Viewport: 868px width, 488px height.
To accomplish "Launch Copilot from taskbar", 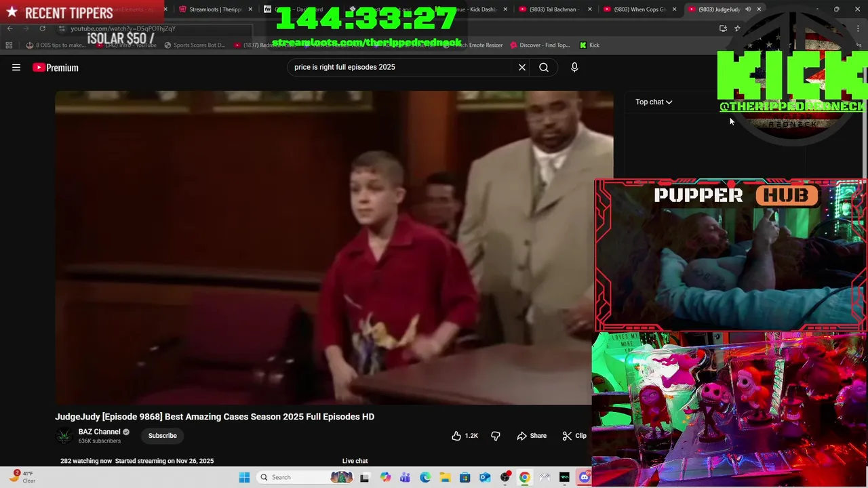I will coord(385,477).
